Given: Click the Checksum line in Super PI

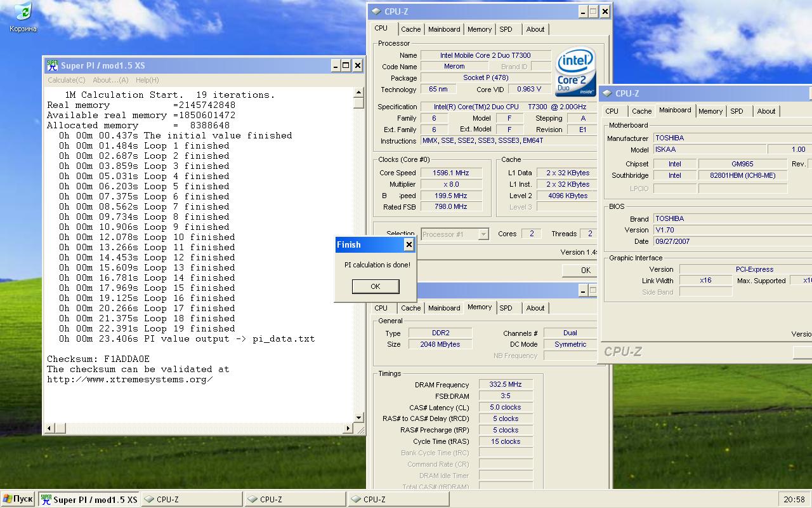Looking at the screenshot, I should click(98, 359).
